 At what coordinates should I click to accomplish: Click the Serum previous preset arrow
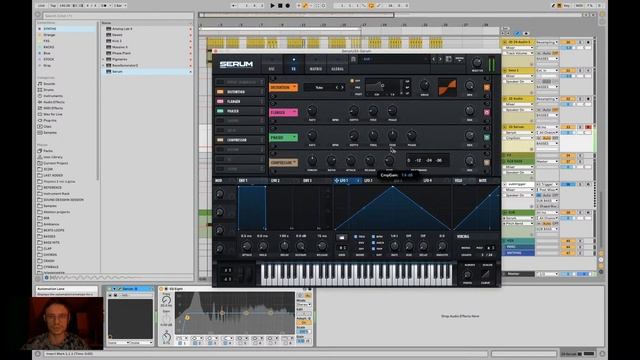[434, 59]
